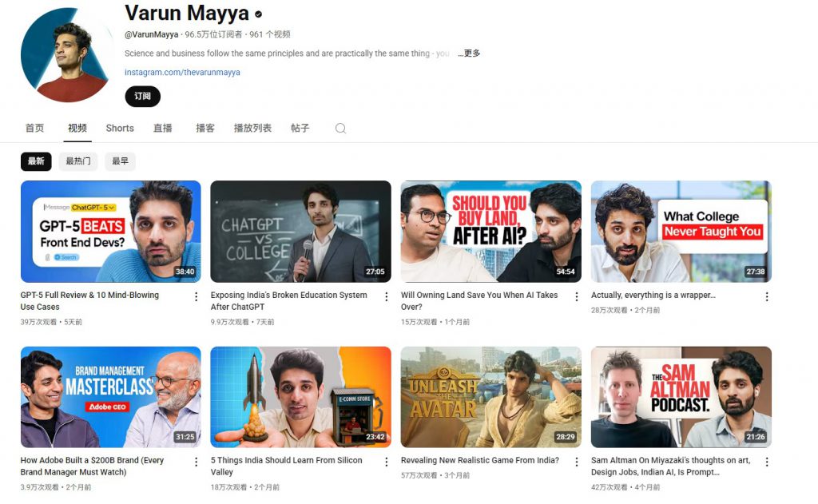Click the 21:26 duration badge
The height and width of the screenshot is (504, 818).
[x=756, y=437]
